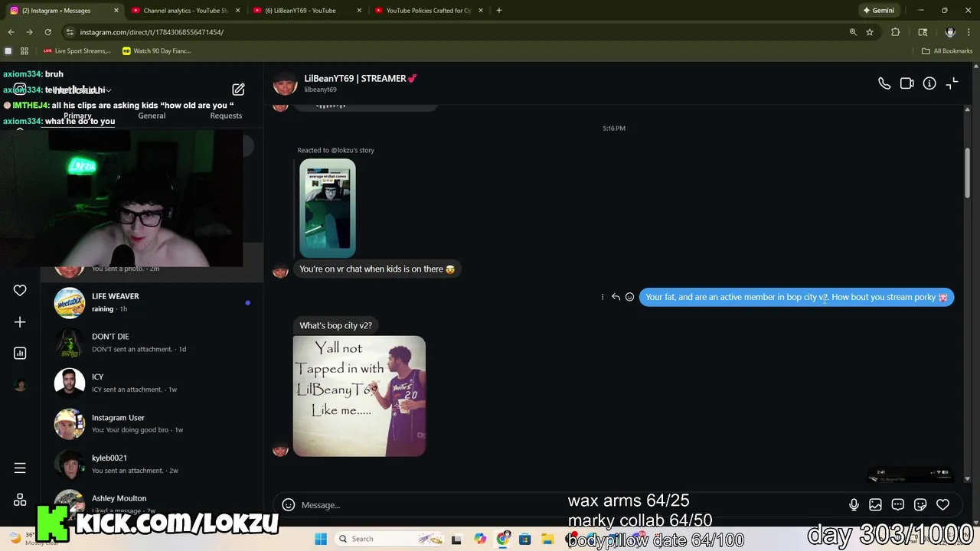The width and height of the screenshot is (980, 551).
Task: Open Watch 90 Day Fiancé bookmark
Action: pos(156,51)
